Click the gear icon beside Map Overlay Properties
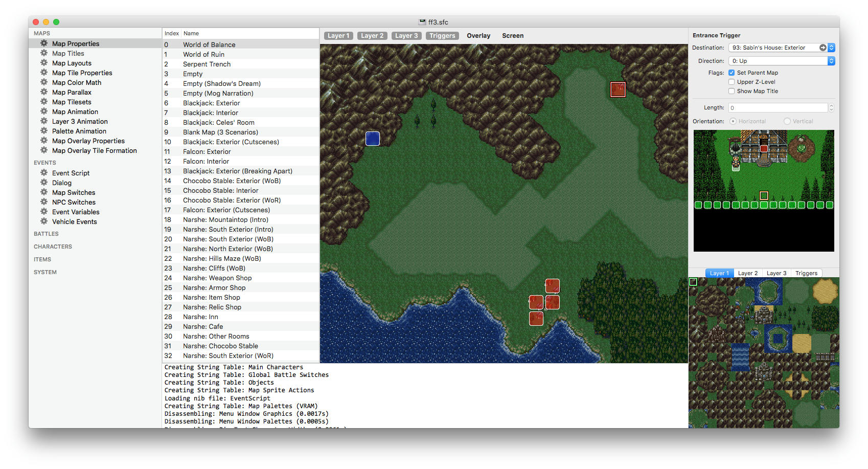This screenshot has width=868, height=469. (44, 141)
